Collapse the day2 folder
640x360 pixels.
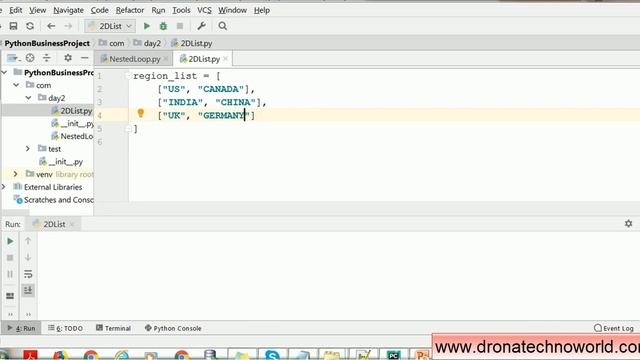click(28, 98)
